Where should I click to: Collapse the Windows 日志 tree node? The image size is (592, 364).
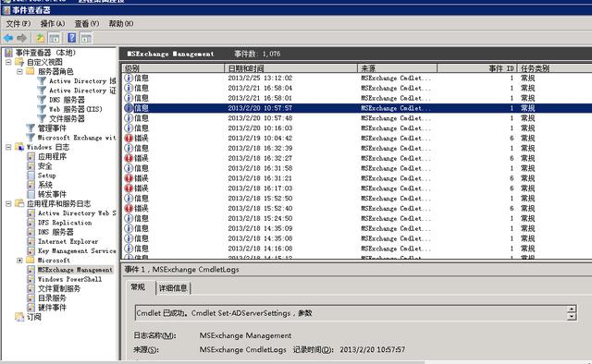[8, 147]
